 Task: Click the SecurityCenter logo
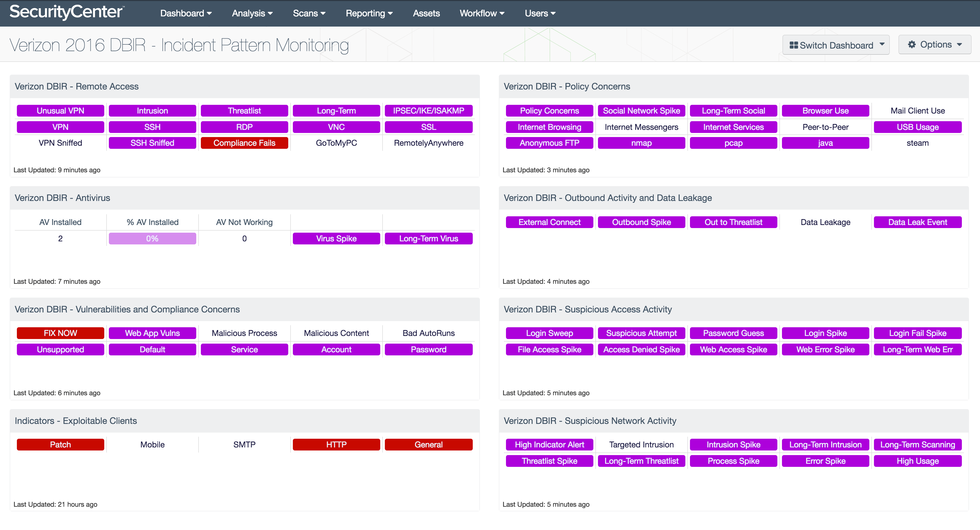pyautogui.click(x=67, y=12)
